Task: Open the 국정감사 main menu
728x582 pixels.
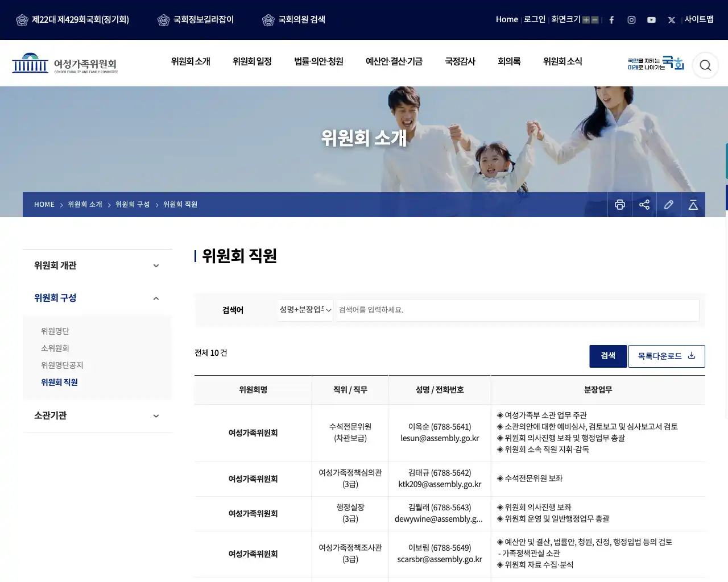Action: 460,61
